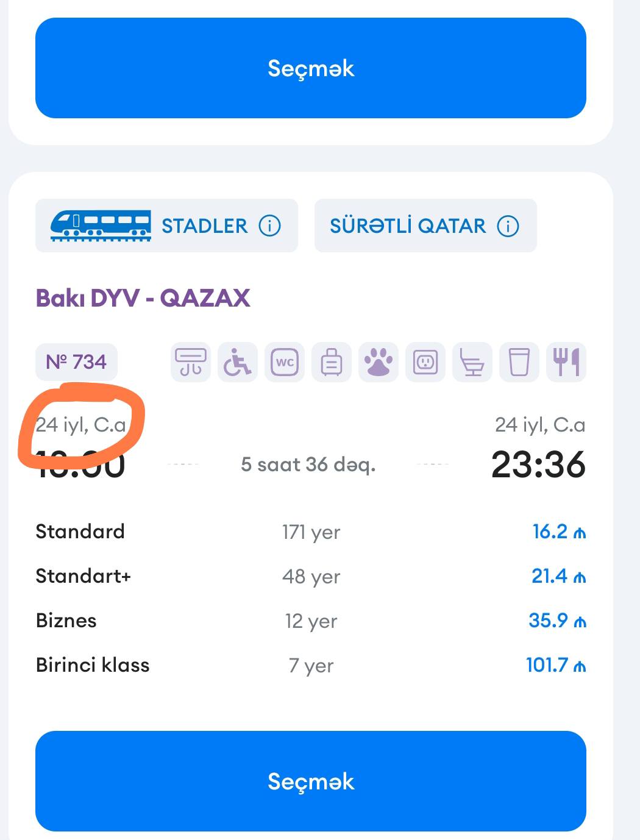
Task: Click the № 734 train number badge
Action: [76, 362]
